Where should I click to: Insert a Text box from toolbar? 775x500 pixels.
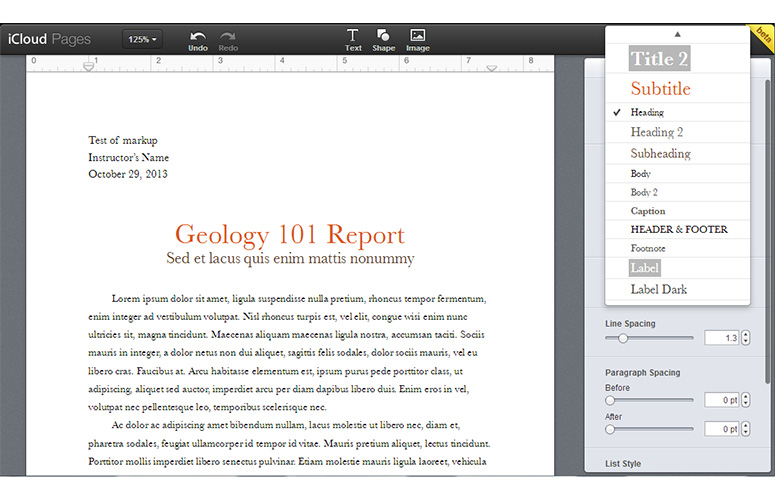click(353, 40)
